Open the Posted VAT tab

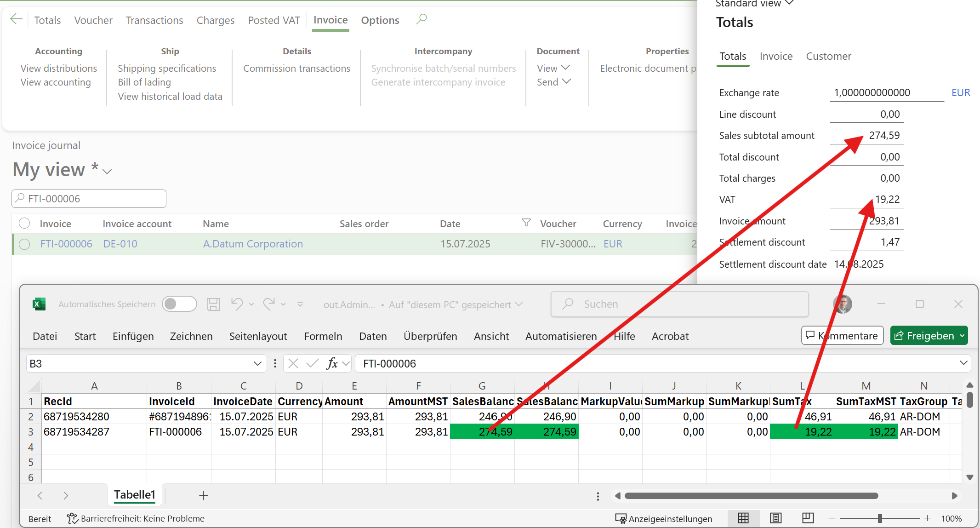(x=274, y=20)
